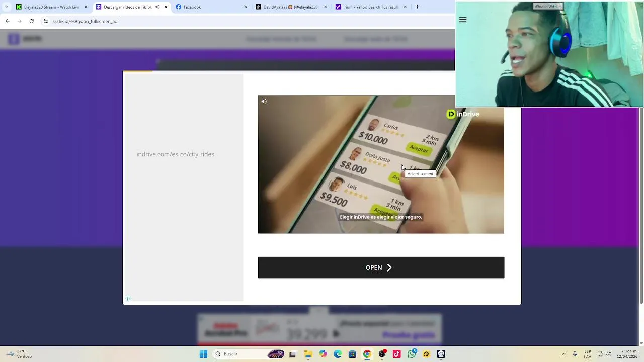Screen dimensions: 644x362
Task: Open hamburger menu in webcam overlay
Action: click(463, 20)
